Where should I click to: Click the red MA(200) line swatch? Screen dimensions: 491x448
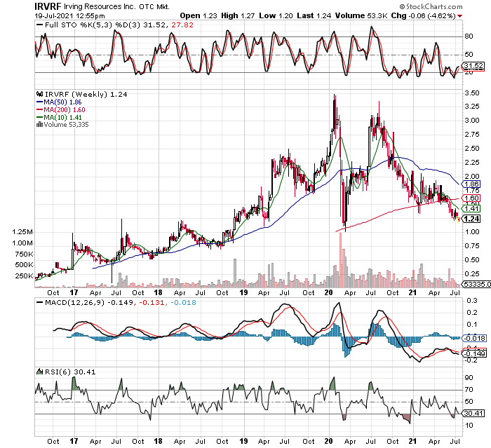(x=40, y=109)
